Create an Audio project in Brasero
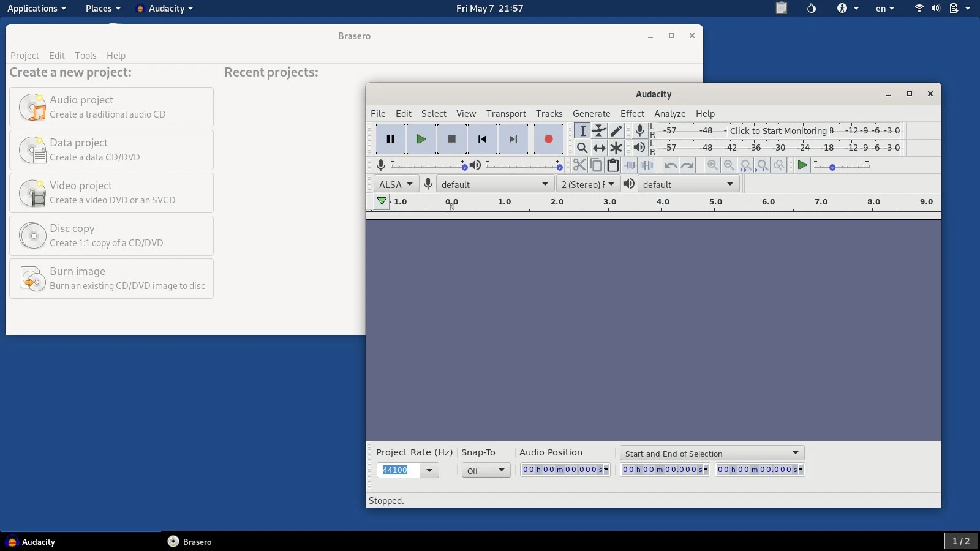Image resolution: width=980 pixels, height=551 pixels. (x=111, y=107)
